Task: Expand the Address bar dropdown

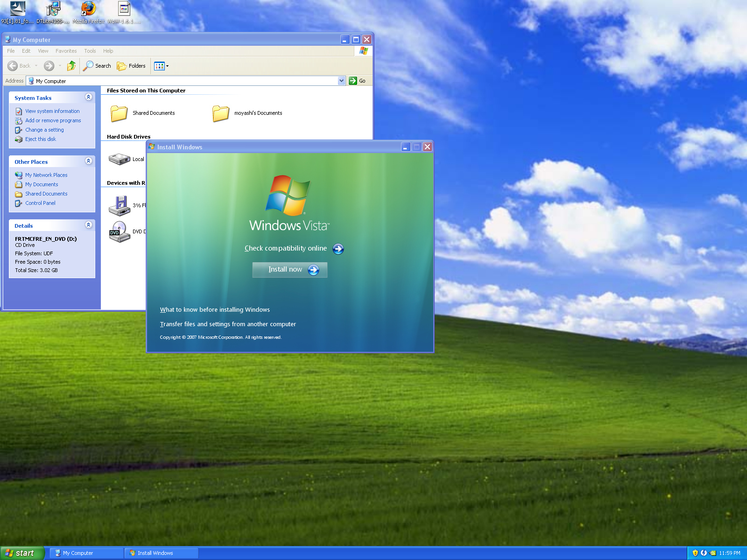Action: click(x=341, y=81)
